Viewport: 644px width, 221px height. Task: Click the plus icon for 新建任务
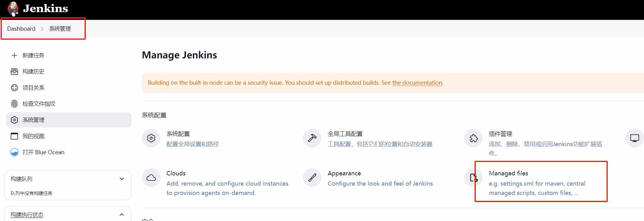point(14,55)
